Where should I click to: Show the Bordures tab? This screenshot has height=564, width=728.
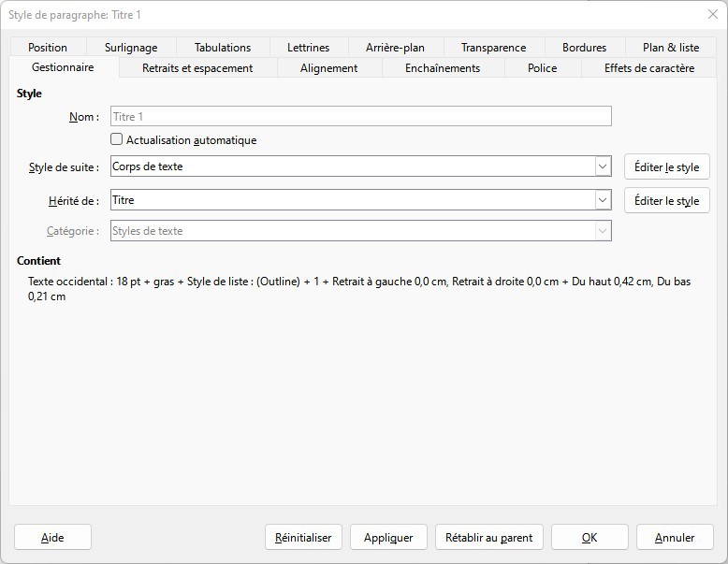584,48
